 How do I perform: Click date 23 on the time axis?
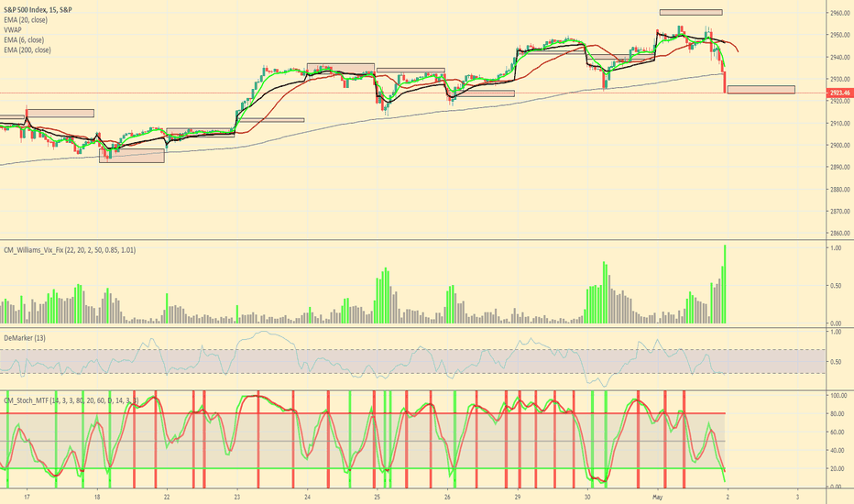pos(237,497)
